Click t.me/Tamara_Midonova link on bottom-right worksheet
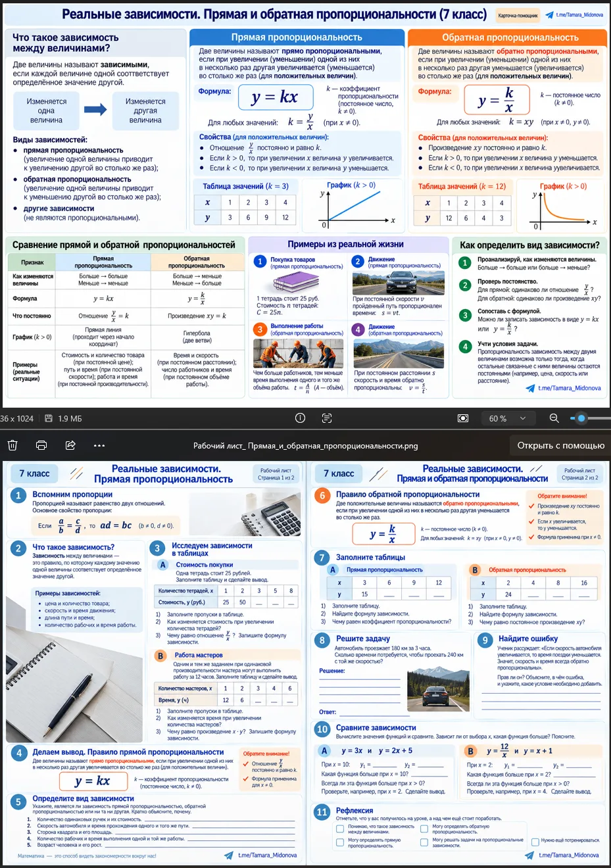 [568, 855]
